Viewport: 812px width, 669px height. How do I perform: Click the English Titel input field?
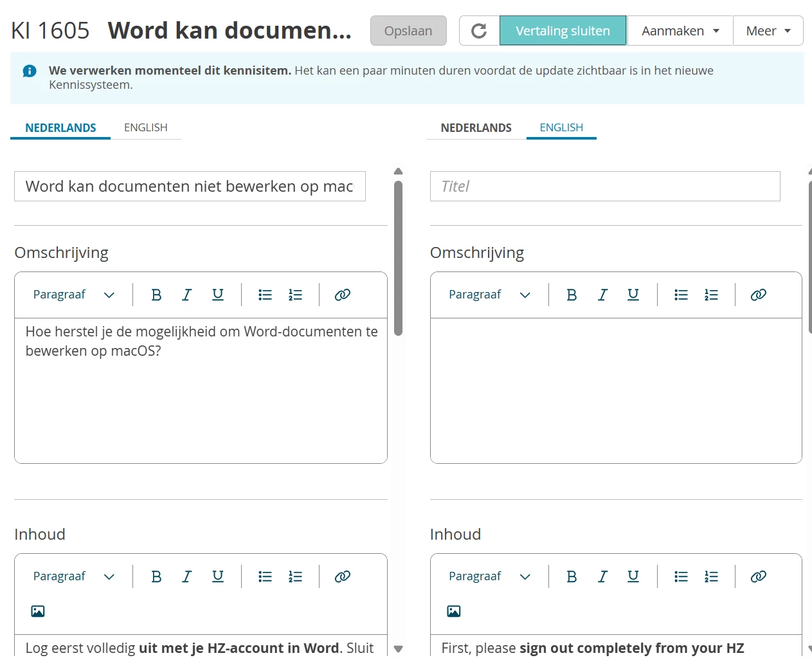click(605, 186)
